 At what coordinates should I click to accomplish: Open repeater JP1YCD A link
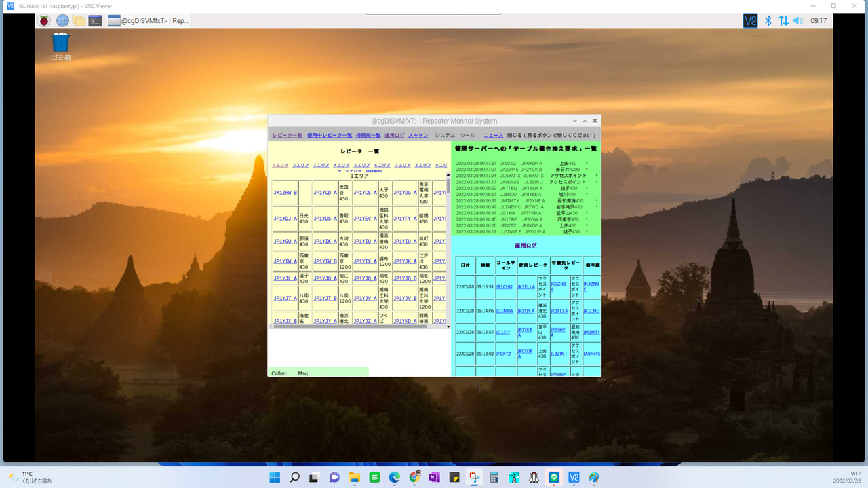[325, 193]
